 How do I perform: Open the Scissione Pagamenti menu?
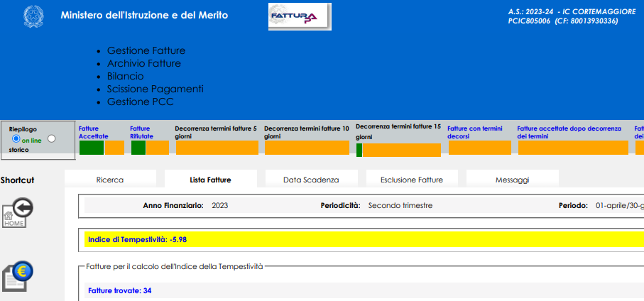155,89
